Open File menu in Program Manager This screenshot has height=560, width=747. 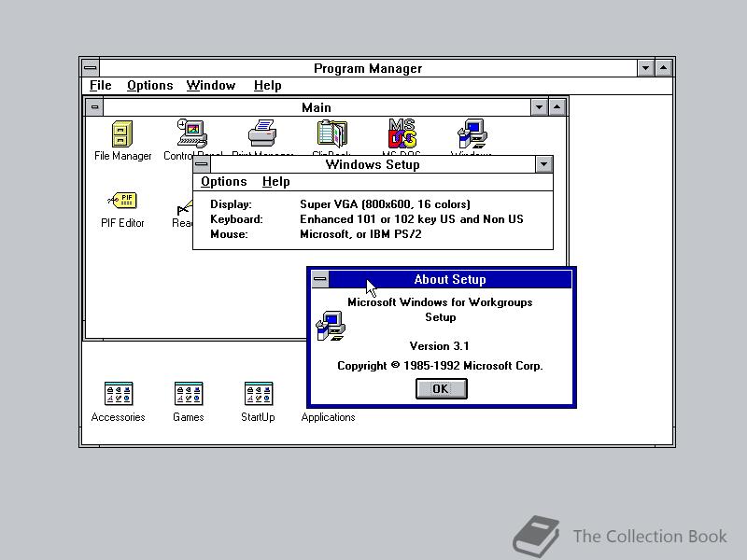[x=101, y=86]
